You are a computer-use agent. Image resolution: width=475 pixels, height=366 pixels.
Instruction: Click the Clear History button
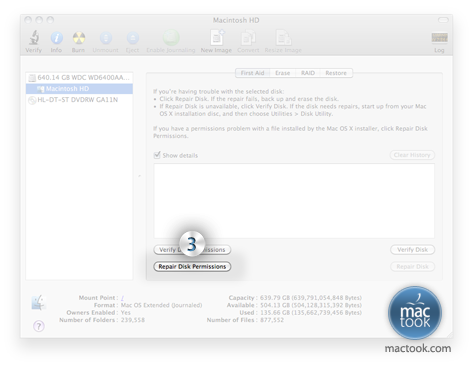tap(412, 155)
